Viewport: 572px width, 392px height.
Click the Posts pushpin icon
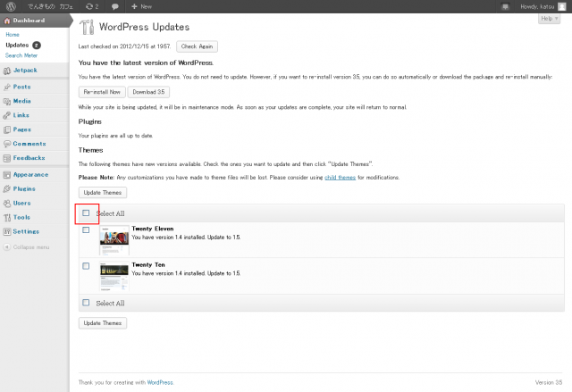(x=7, y=88)
